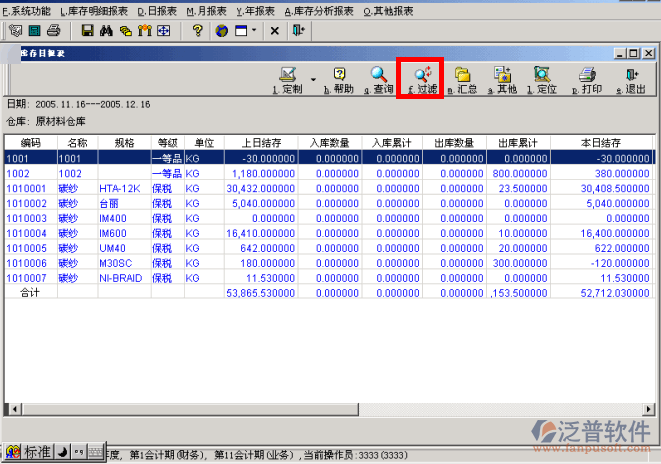Open the 其他 (Other) toolbar tool
661x464 pixels.
[502, 79]
